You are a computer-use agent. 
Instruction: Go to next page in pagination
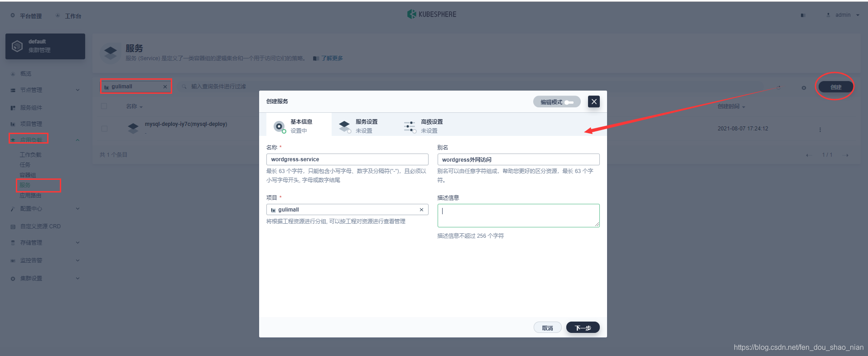[x=846, y=155]
